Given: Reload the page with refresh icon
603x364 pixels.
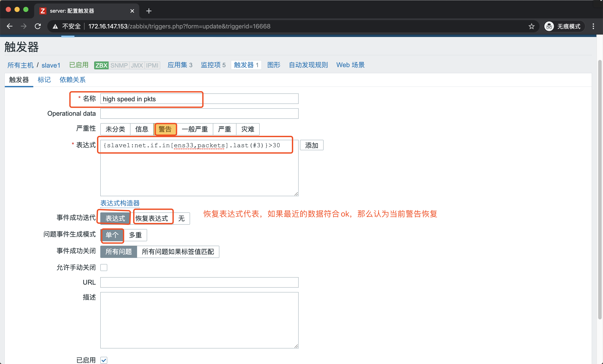Looking at the screenshot, I should coord(38,26).
